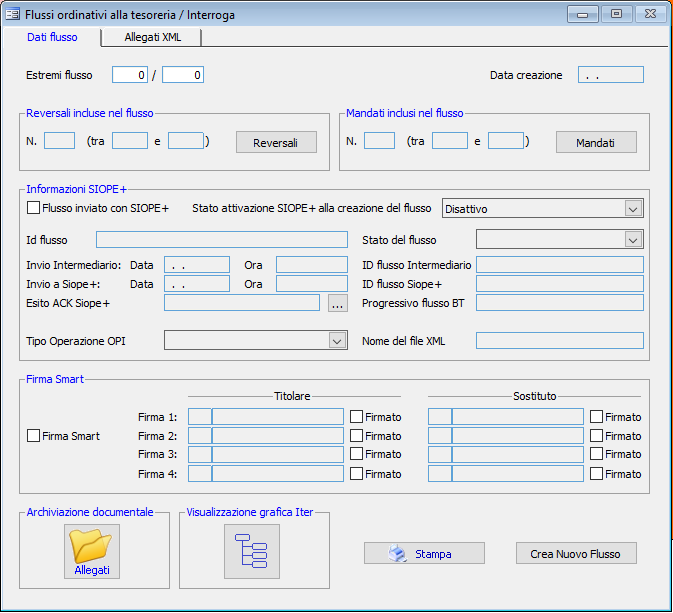
Task: Check Firmato for Titolare Firma 2
Action: [x=356, y=436]
